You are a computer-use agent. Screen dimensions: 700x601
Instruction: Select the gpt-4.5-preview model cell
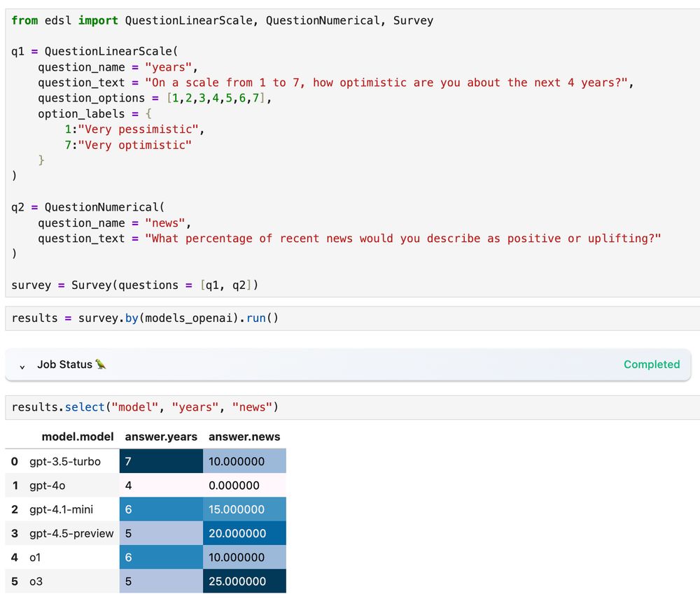(x=72, y=533)
